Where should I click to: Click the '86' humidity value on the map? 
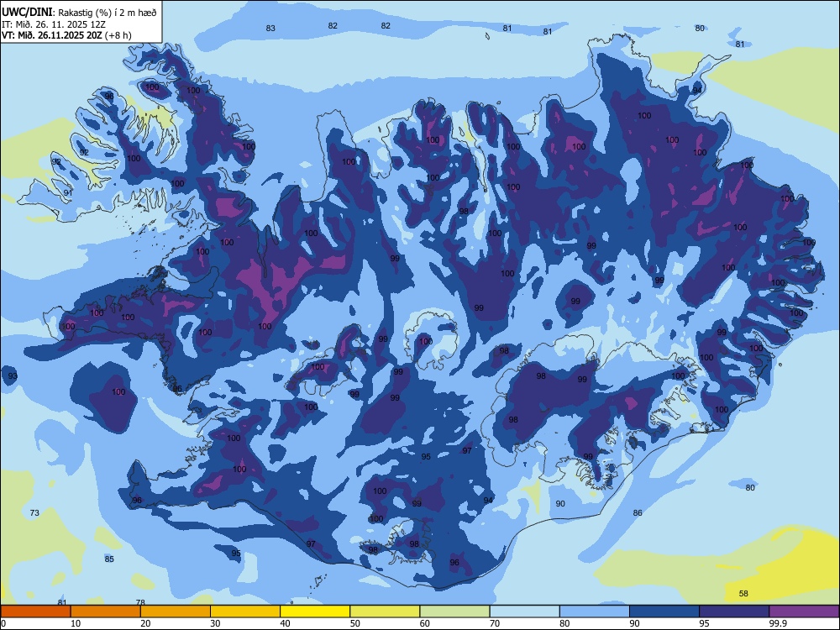tap(638, 512)
